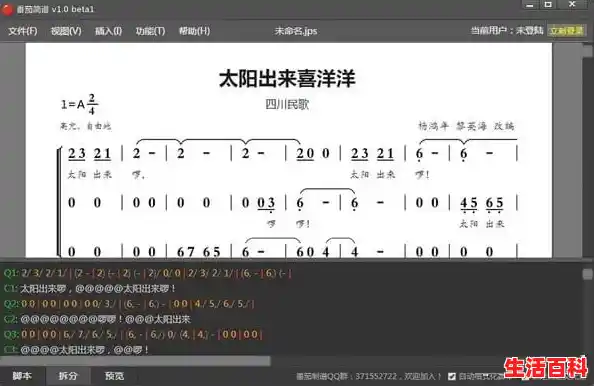The image size is (594, 386).
Task: Click the C2 lyric line in script
Action: coord(97,319)
